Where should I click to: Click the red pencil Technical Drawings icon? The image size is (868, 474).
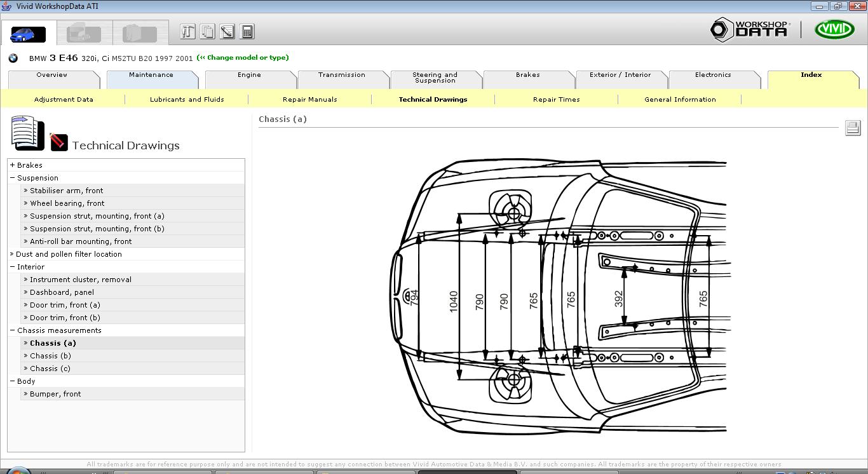click(58, 142)
